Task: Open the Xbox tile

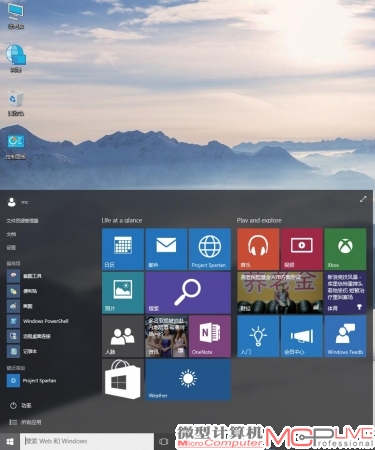Action: tap(345, 249)
